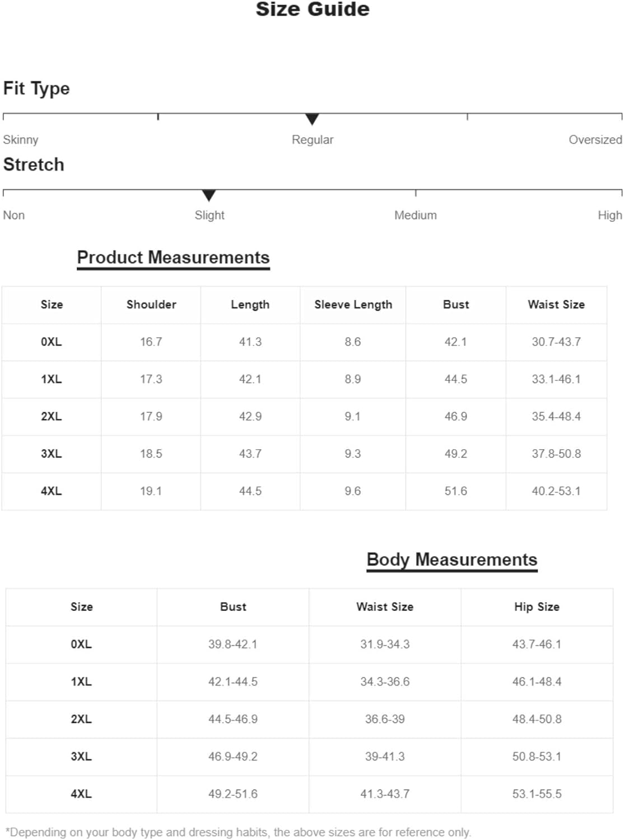Viewport: 624px width, 840px height.
Task: Click the 3XL bust value 49.2
Action: pos(456,454)
